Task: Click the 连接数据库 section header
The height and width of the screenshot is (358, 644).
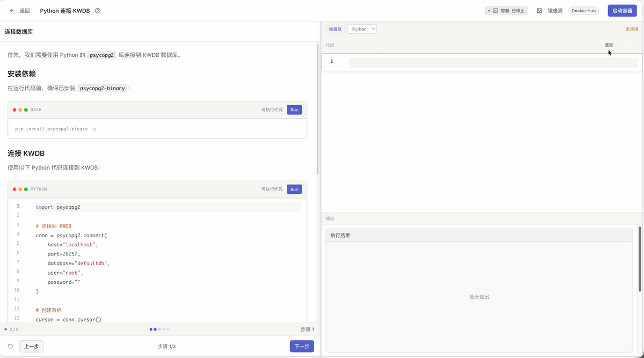Action: coord(19,32)
